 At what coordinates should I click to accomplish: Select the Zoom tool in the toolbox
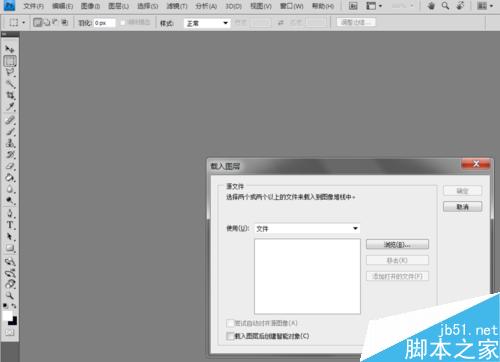tap(10, 296)
